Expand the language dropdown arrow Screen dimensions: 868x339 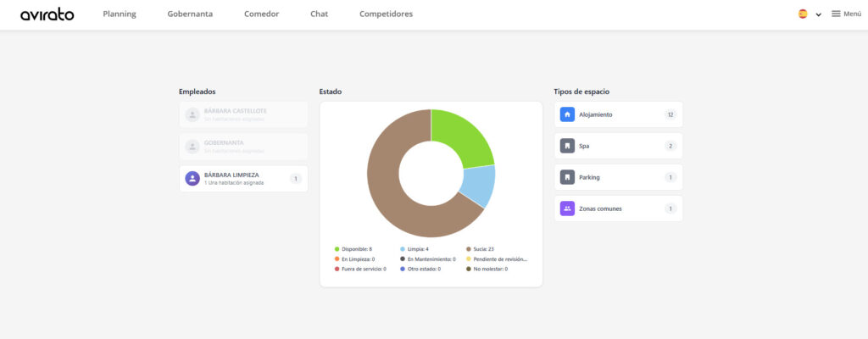tap(819, 14)
